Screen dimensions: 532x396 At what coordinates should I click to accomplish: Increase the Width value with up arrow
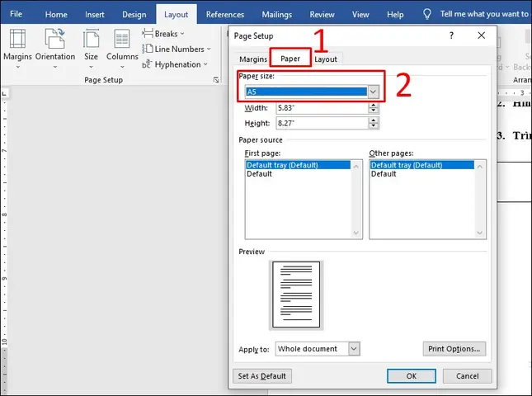pyautogui.click(x=374, y=106)
